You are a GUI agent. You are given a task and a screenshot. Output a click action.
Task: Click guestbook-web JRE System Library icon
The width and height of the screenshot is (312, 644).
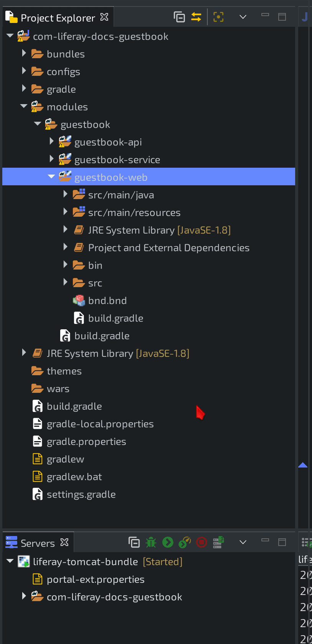[79, 230]
